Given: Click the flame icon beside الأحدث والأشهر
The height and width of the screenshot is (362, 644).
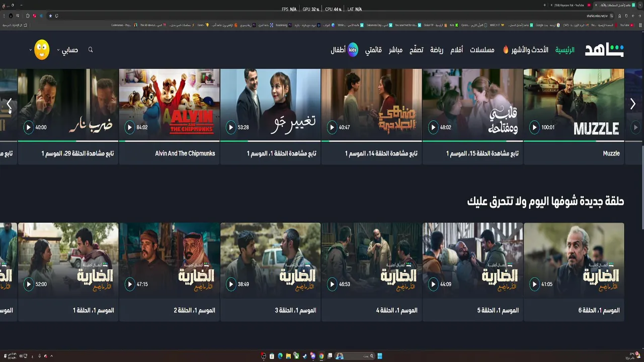Looking at the screenshot, I should click(506, 50).
